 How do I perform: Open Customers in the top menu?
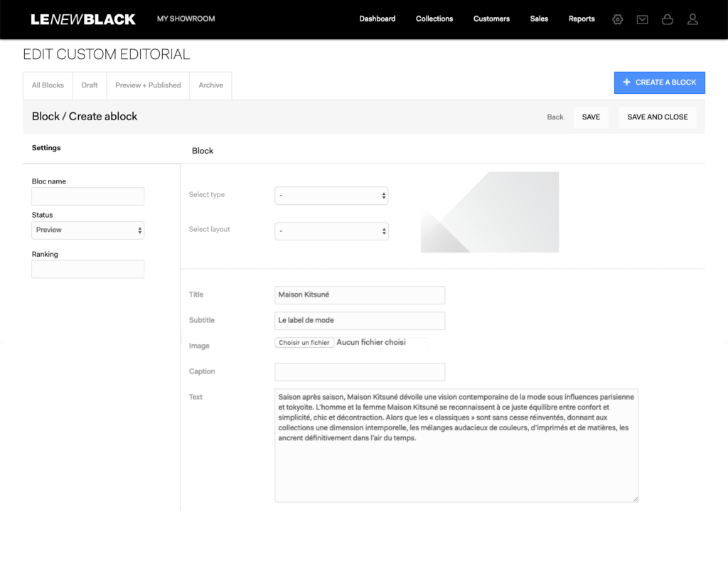coord(491,19)
